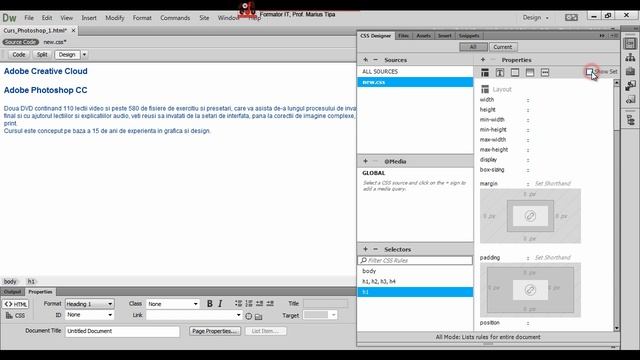The width and height of the screenshot is (640, 360).
Task: Click the Code view button
Action: 18,55
